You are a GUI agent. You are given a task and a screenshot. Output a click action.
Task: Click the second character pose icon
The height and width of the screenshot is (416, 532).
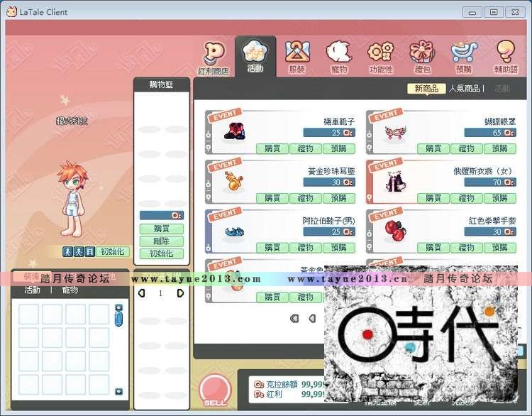click(x=78, y=251)
